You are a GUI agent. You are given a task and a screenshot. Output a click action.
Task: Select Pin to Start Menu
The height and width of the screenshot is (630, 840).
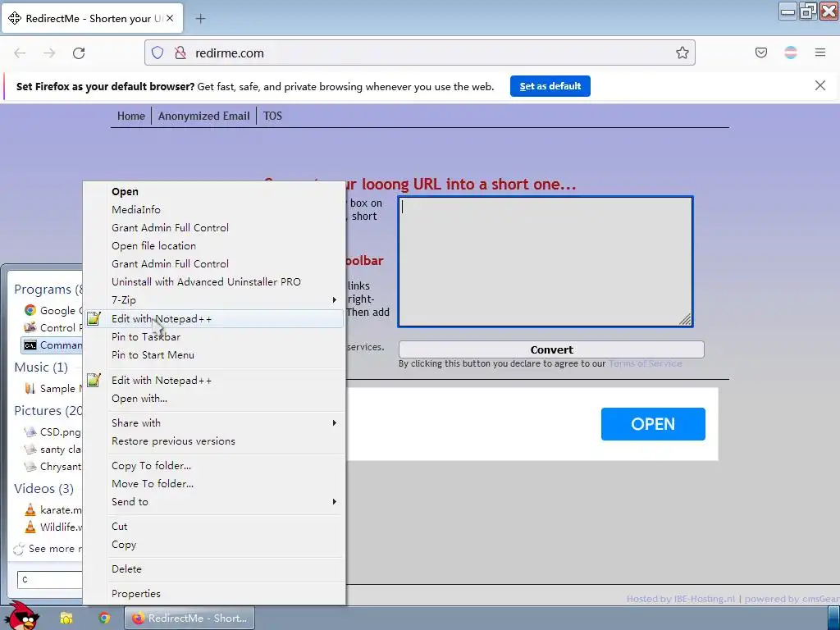point(153,355)
